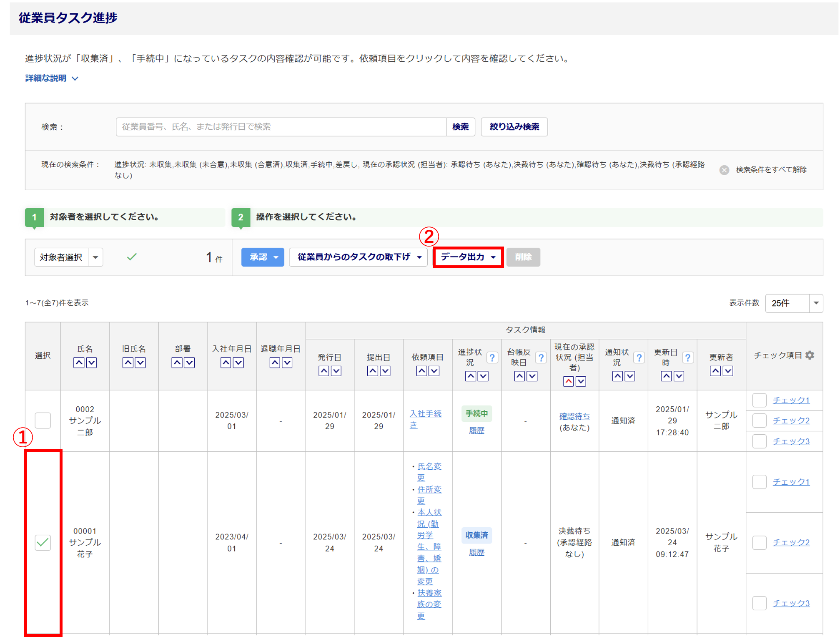Clear all search conditions using X icon

724,170
